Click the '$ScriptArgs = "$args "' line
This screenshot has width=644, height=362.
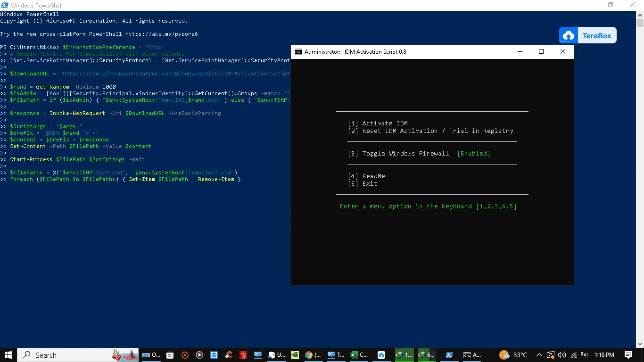[x=46, y=126]
